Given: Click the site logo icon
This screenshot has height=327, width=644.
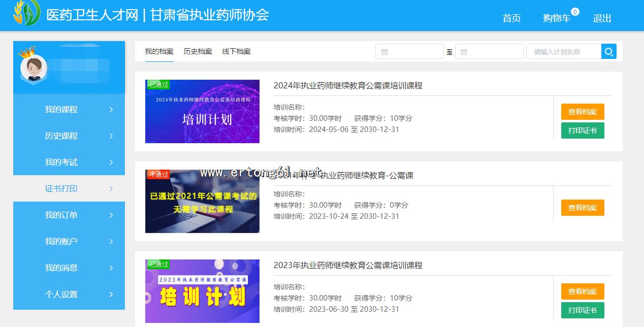Looking at the screenshot, I should coord(26,14).
